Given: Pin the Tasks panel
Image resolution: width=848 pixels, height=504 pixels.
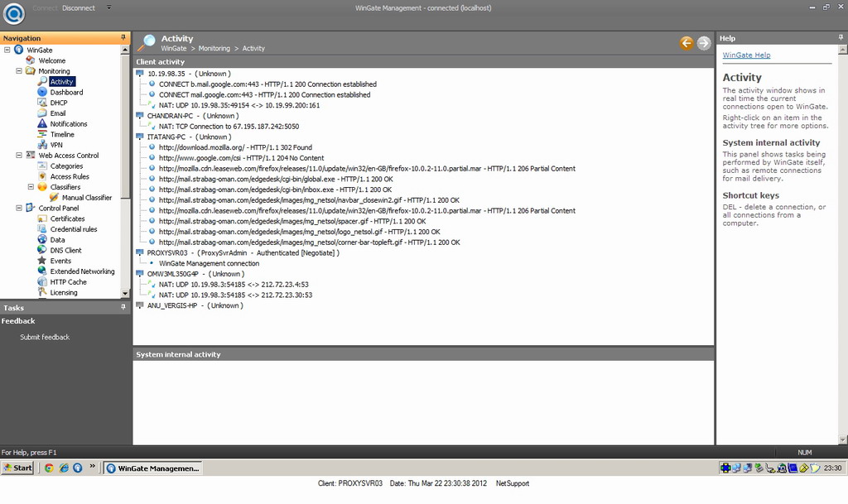Looking at the screenshot, I should (123, 307).
